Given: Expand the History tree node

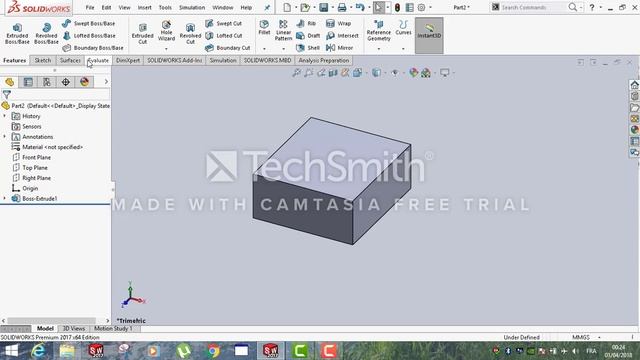Looking at the screenshot, I should (4, 116).
